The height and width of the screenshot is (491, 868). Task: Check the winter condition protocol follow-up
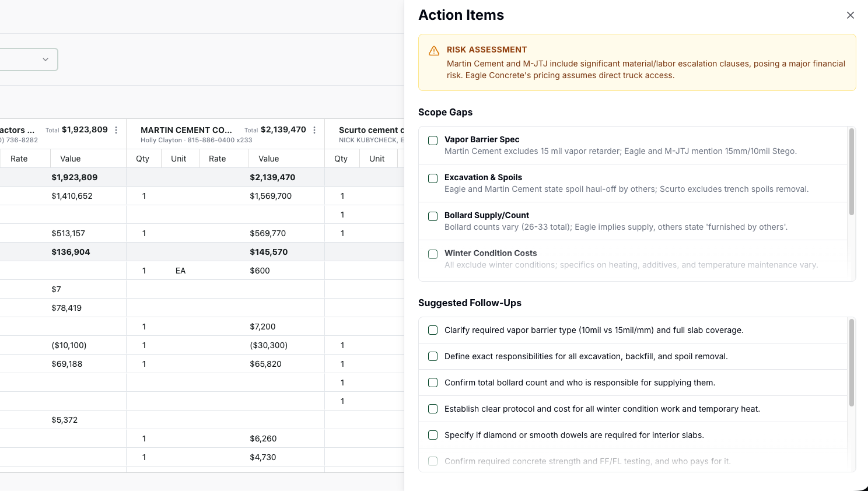433,409
